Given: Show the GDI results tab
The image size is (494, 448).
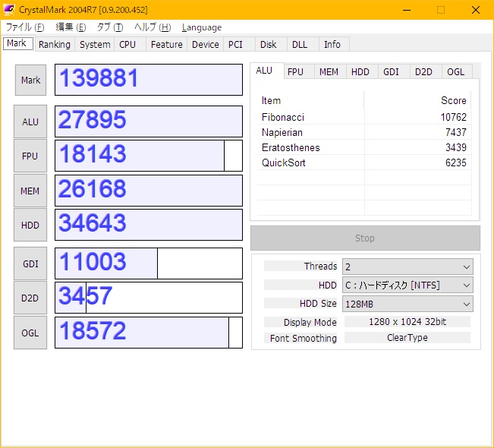Looking at the screenshot, I should tap(393, 72).
